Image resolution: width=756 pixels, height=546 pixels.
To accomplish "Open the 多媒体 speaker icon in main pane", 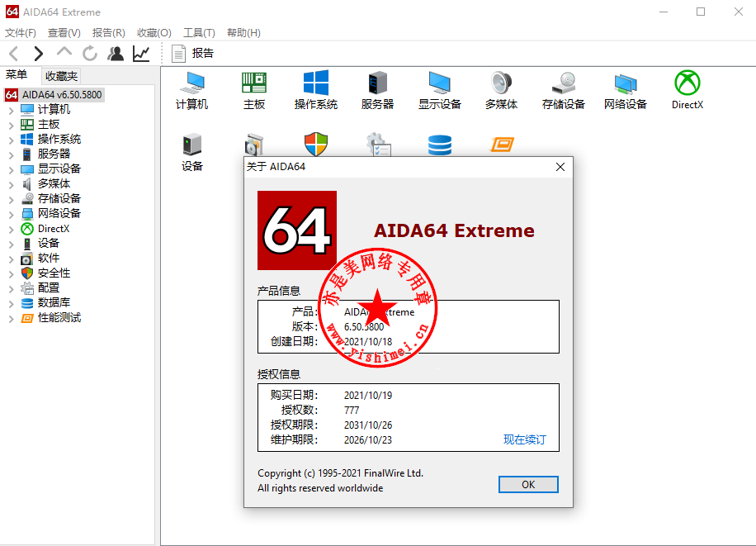I will tap(502, 90).
